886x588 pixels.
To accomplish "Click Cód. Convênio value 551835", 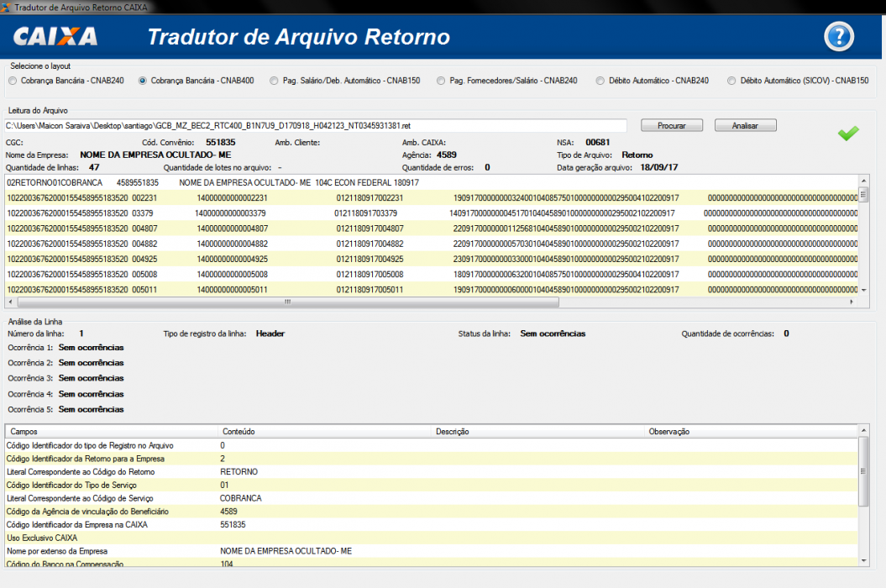I will (220, 143).
